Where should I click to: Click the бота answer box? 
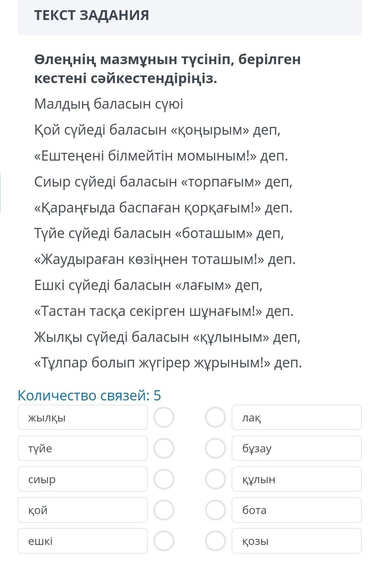297,510
